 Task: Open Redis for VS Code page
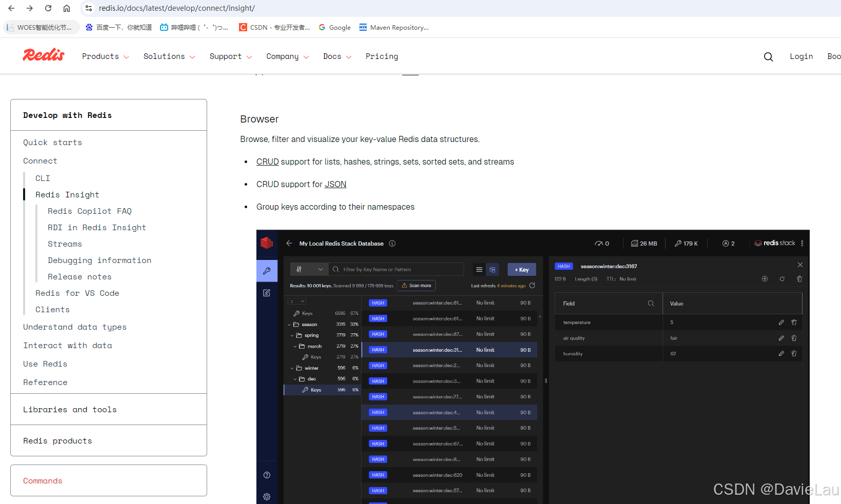(x=77, y=293)
